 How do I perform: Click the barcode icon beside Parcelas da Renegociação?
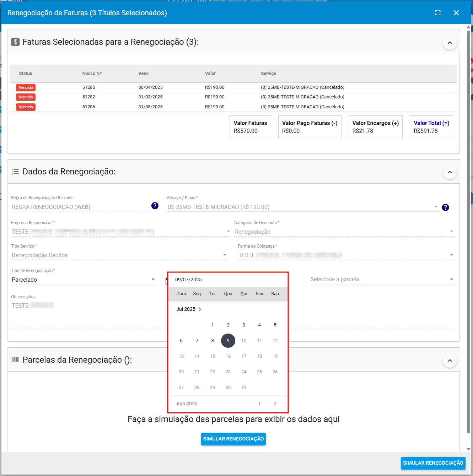15,359
